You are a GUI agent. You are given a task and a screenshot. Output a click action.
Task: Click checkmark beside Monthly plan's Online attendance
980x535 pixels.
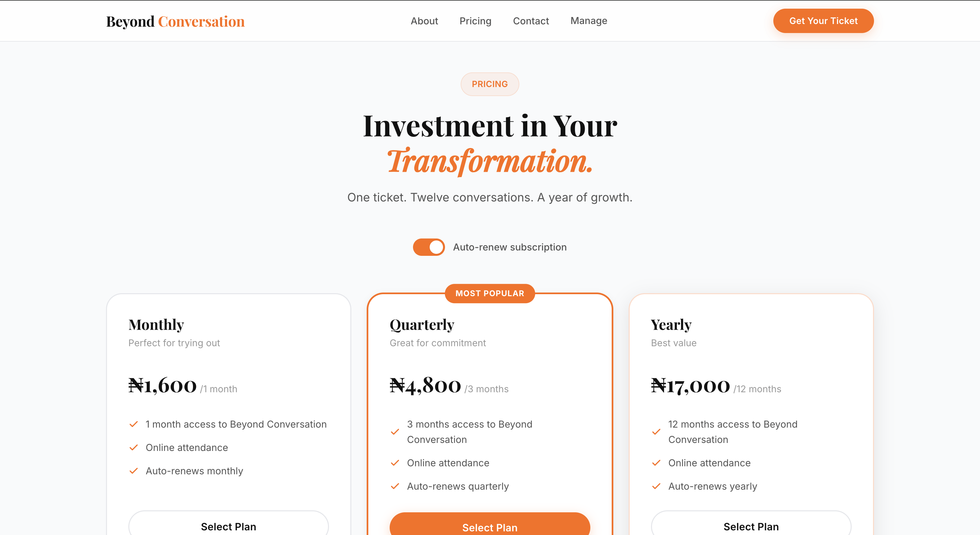[x=134, y=447]
